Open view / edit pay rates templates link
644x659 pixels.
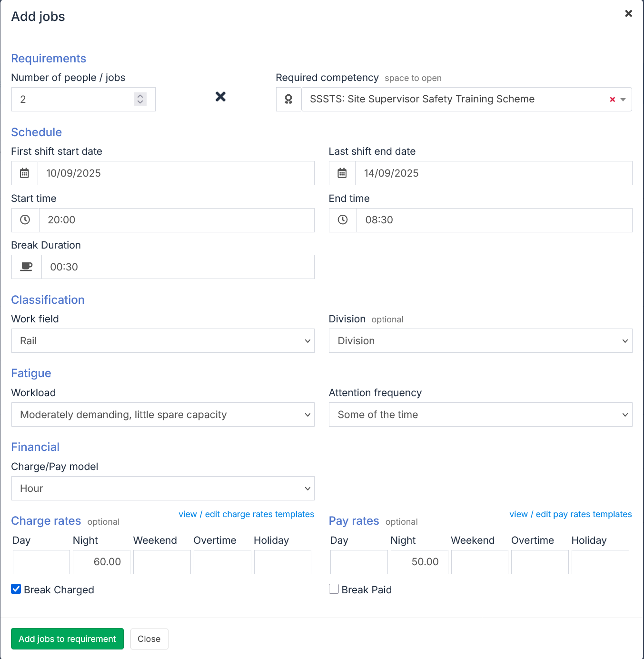[x=570, y=514]
